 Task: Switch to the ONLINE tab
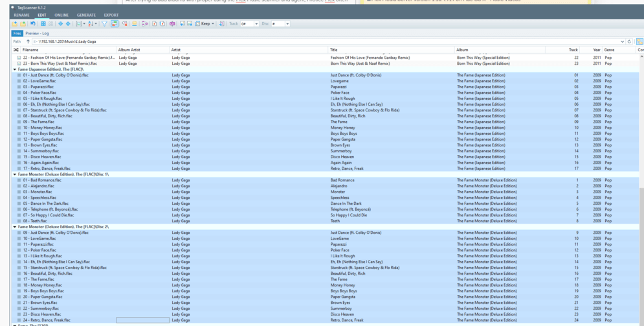[x=61, y=15]
